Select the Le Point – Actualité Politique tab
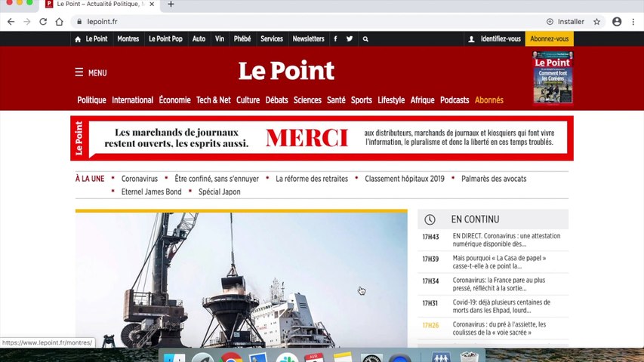 pos(100,4)
